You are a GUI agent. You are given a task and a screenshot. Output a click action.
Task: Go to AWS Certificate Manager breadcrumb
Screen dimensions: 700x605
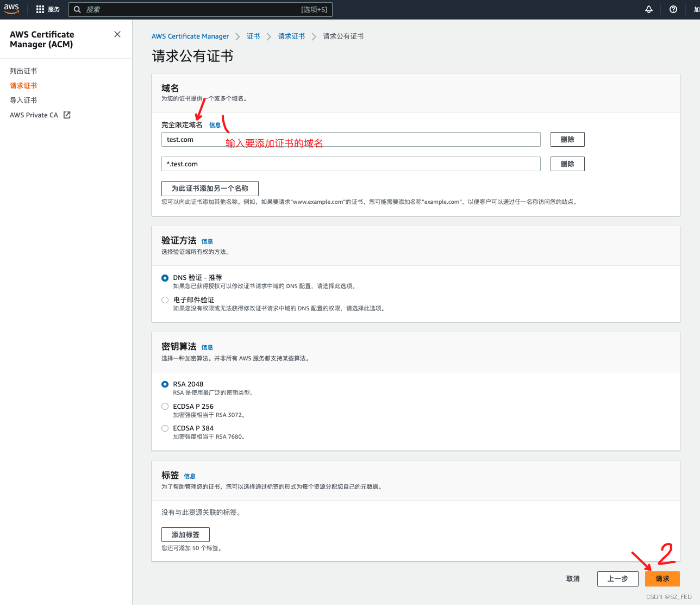(x=190, y=36)
